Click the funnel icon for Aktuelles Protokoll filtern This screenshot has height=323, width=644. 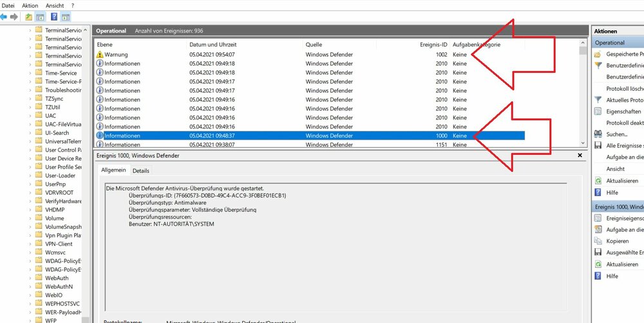coord(598,100)
